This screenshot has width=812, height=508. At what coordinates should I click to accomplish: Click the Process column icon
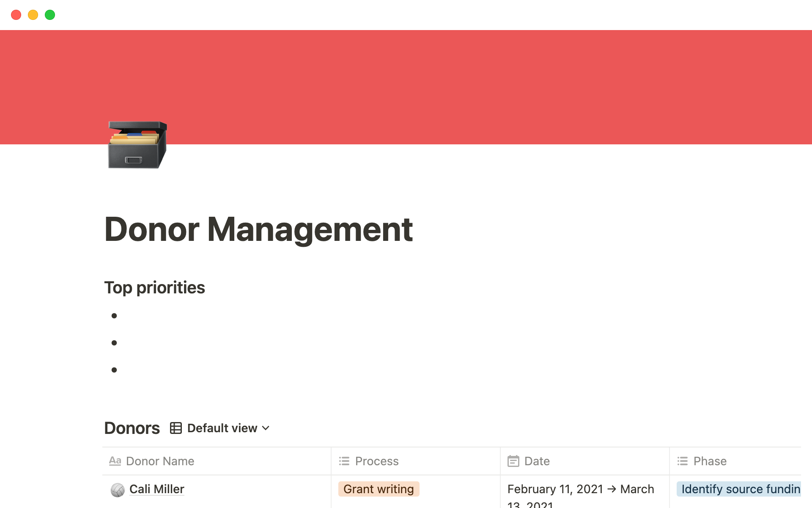pyautogui.click(x=345, y=461)
